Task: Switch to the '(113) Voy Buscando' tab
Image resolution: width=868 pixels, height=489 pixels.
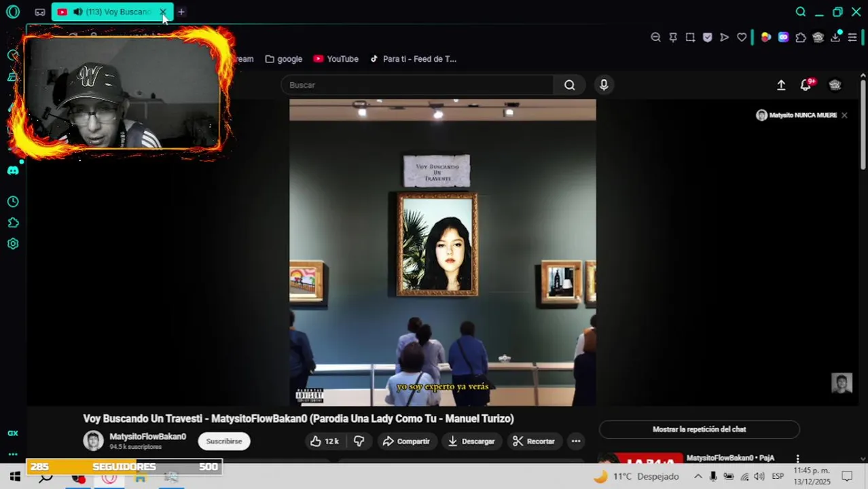Action: (x=112, y=12)
